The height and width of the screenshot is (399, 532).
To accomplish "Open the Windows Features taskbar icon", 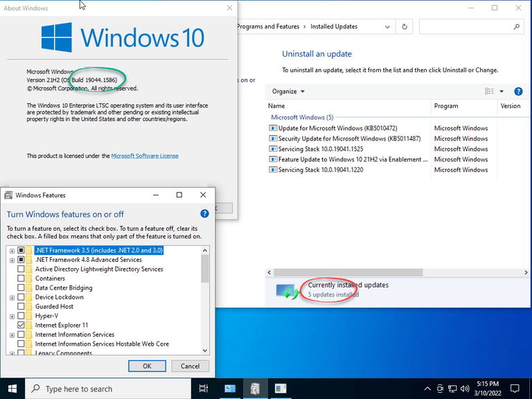I will click(255, 389).
